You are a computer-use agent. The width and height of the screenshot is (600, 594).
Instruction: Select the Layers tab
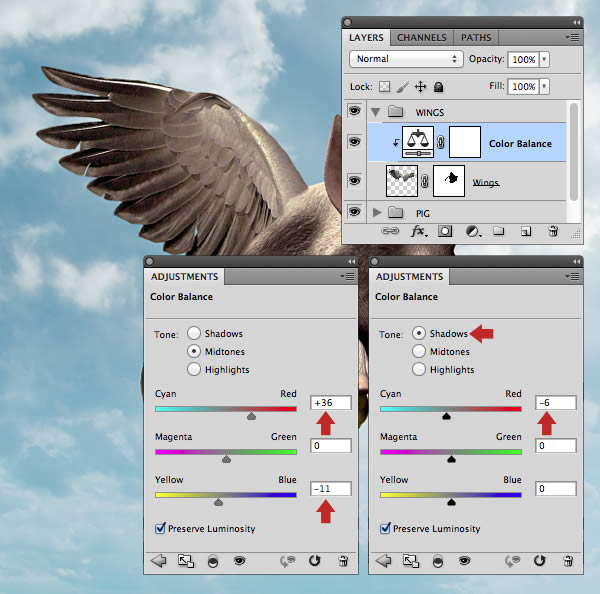click(366, 38)
